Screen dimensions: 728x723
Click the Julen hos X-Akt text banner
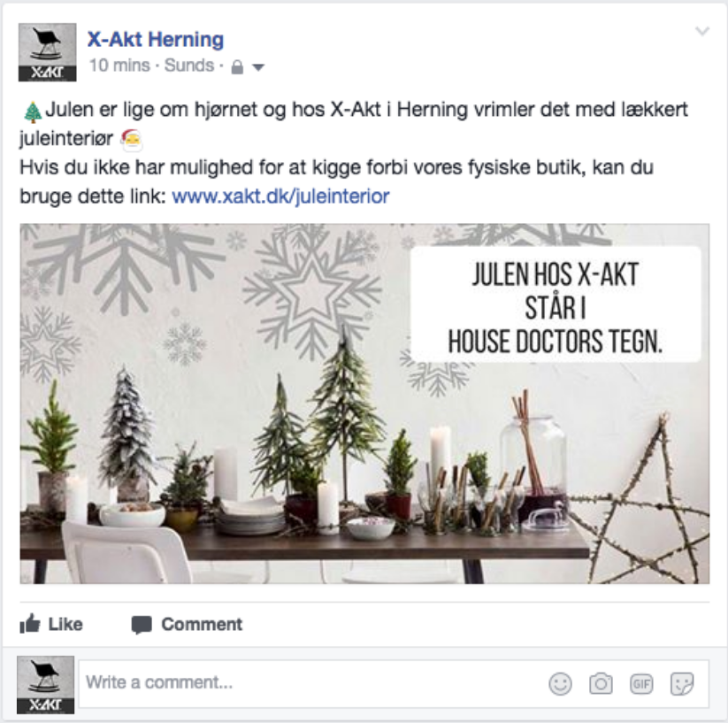[x=556, y=304]
